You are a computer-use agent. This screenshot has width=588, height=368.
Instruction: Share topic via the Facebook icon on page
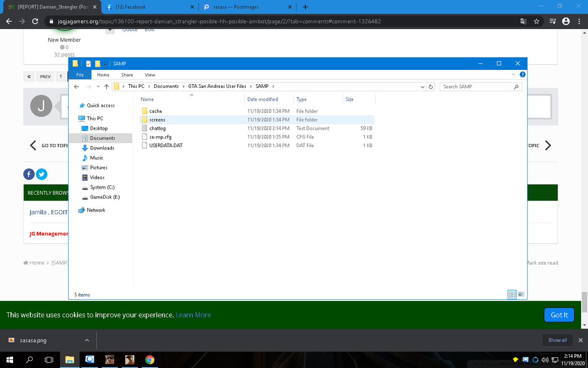coord(29,174)
